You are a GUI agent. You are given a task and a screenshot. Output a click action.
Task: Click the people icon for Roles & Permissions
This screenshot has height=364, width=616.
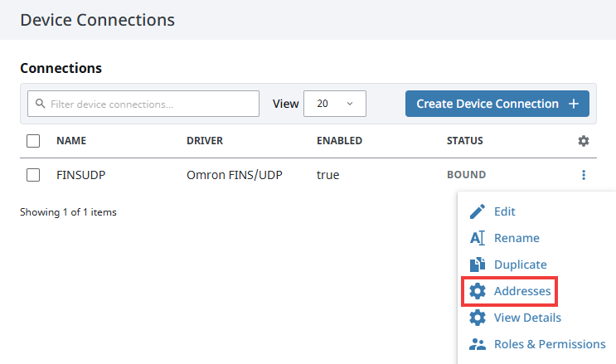pos(477,344)
